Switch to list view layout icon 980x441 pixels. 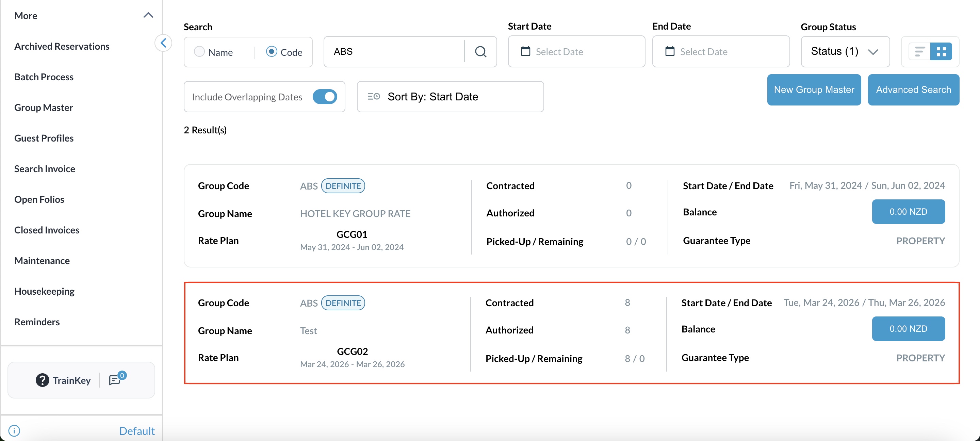point(919,51)
